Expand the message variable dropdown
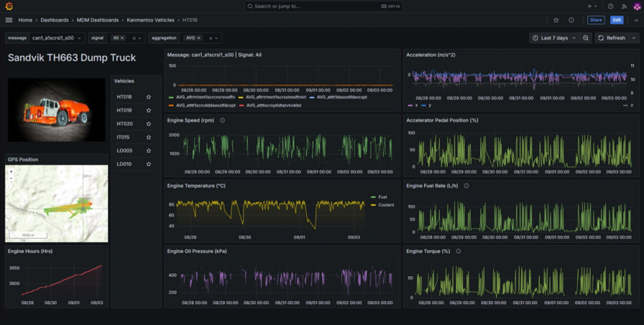This screenshot has width=644, height=325. click(57, 38)
